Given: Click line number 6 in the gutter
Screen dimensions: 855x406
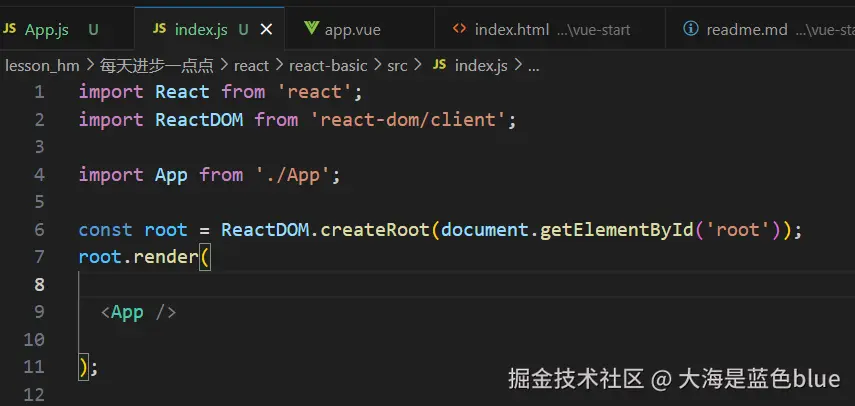Looking at the screenshot, I should (x=39, y=229).
